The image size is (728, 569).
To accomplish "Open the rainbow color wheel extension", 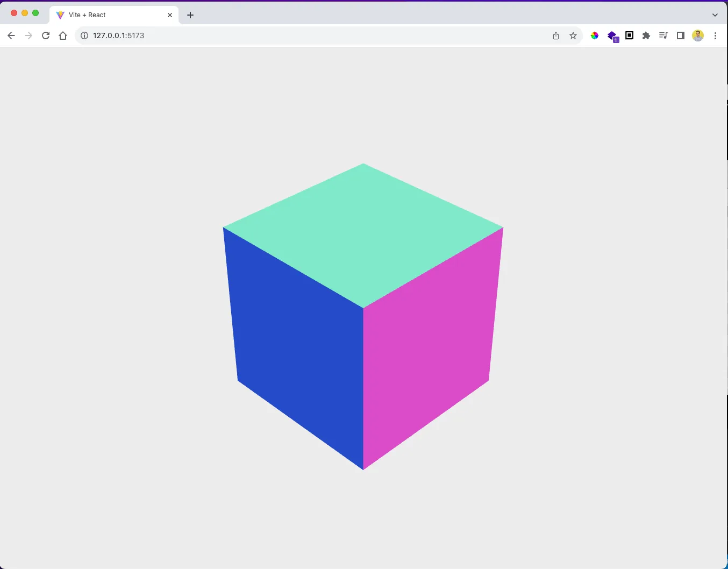I will pos(595,35).
